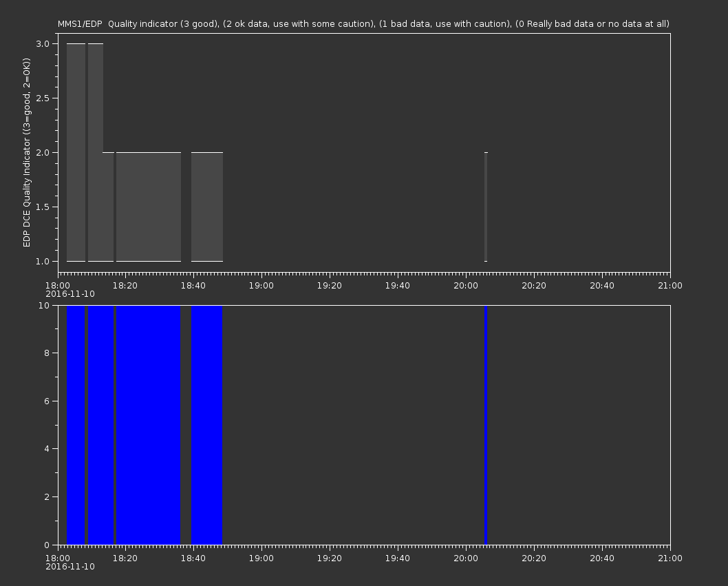Select narrow blue bar near 20:05

click(x=486, y=425)
